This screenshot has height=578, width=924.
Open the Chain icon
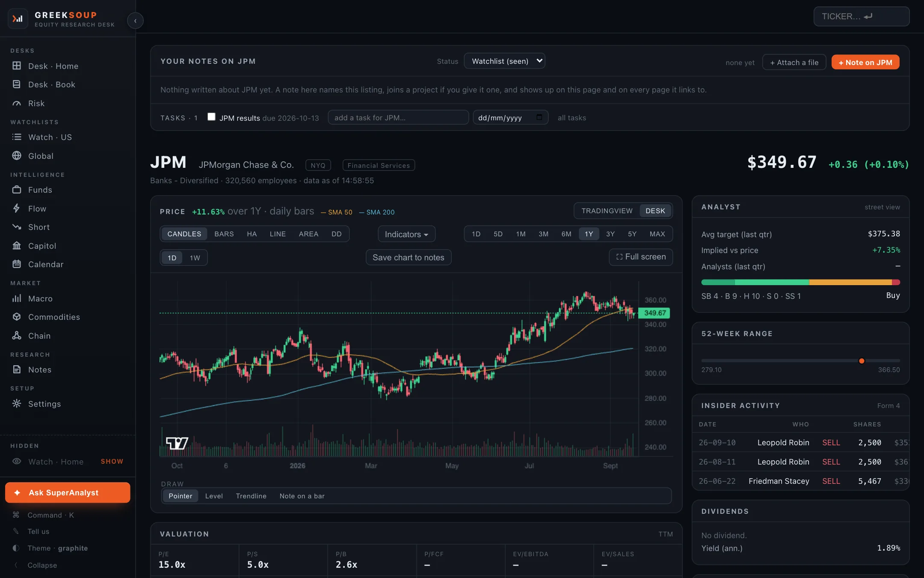[17, 336]
